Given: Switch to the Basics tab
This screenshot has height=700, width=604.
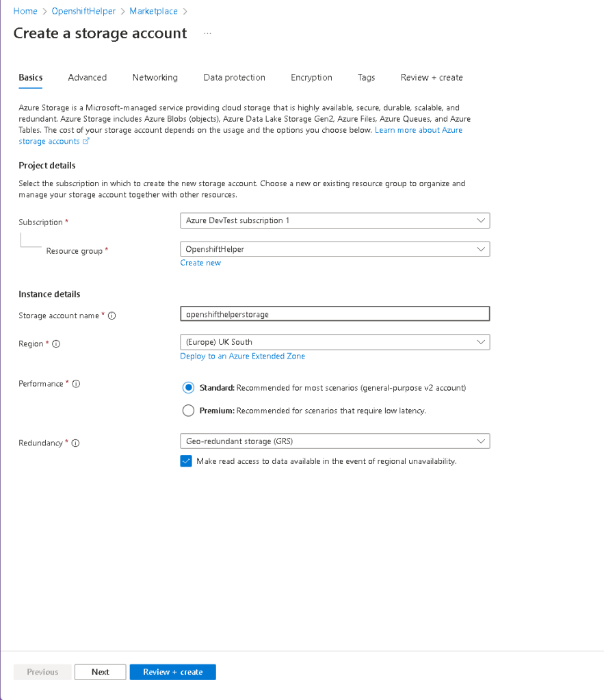Looking at the screenshot, I should click(x=30, y=78).
